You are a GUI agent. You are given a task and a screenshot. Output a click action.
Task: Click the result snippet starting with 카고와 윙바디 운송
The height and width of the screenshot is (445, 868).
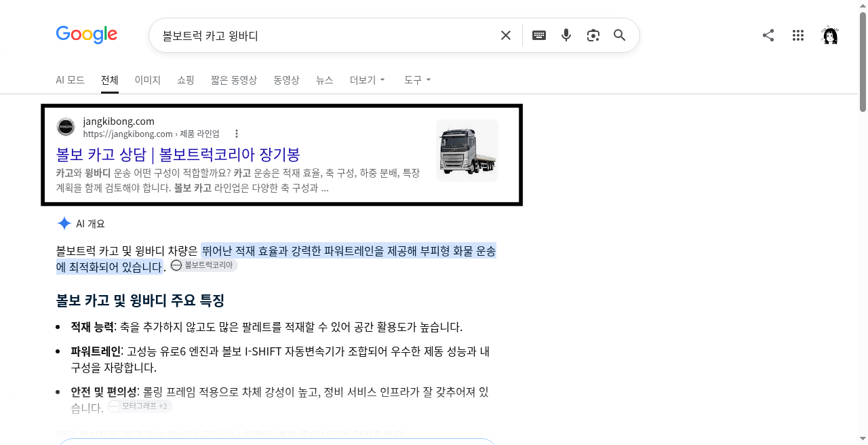[x=238, y=180]
